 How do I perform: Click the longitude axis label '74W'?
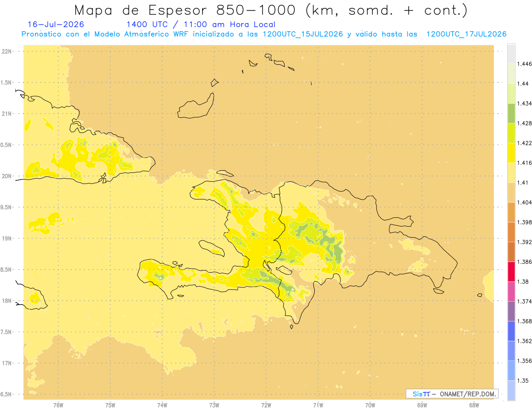[x=162, y=405]
